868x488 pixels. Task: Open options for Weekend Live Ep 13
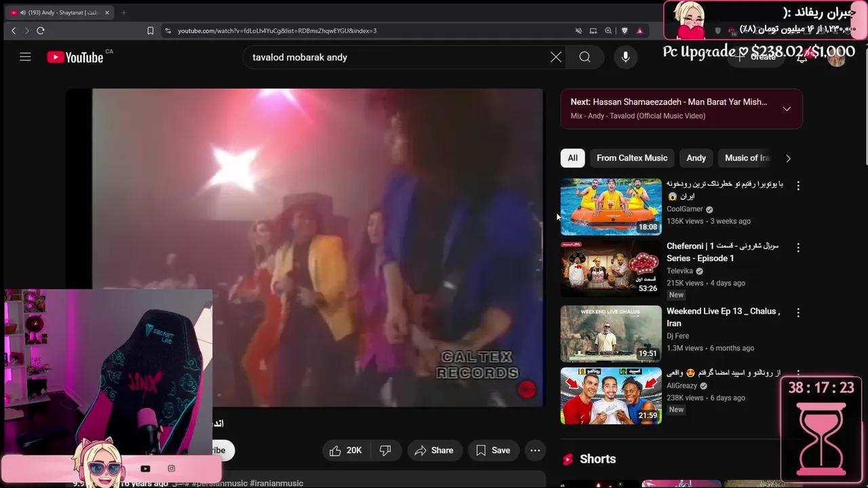798,312
